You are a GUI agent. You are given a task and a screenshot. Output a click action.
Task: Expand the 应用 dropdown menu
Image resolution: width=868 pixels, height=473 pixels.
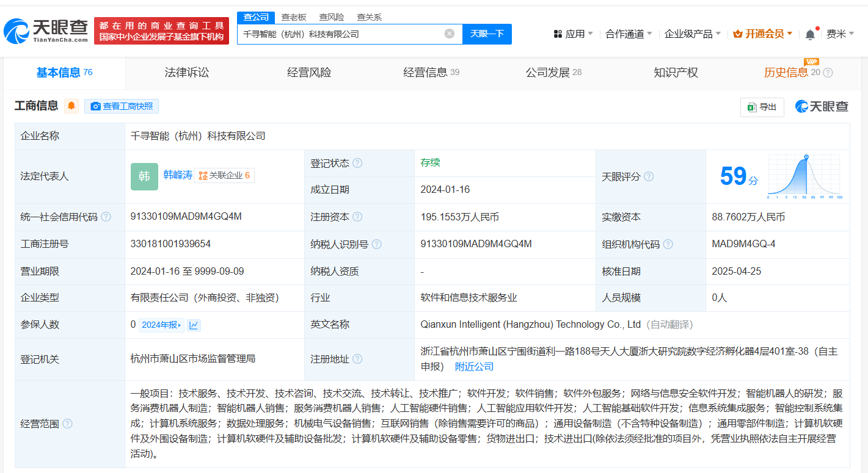(x=573, y=34)
